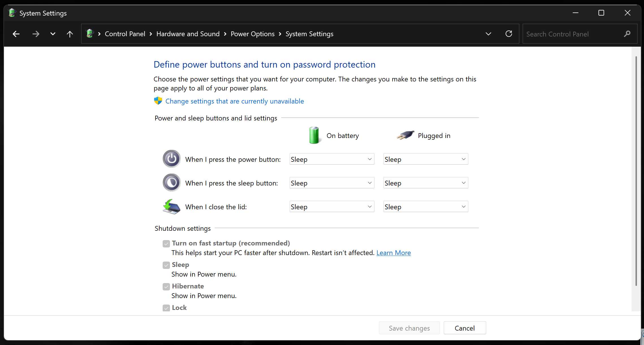Click the Cancel button
Screen dimensions: 644x345
[464, 328]
